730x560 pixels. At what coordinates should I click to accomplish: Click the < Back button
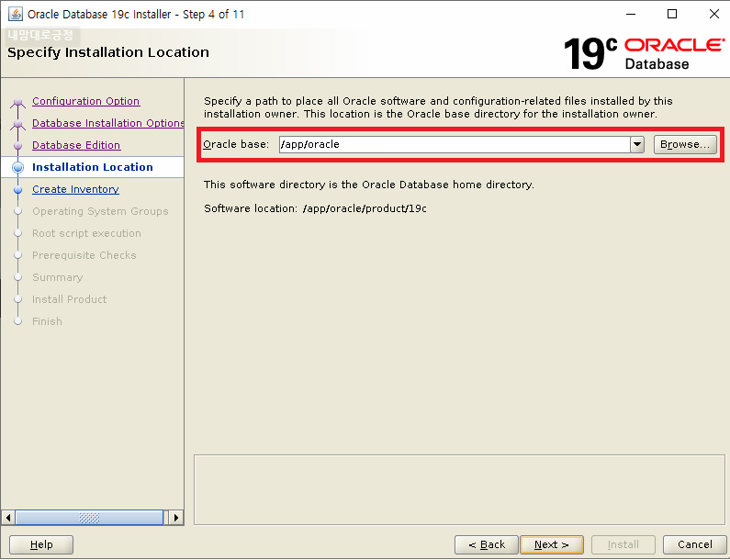(487, 544)
